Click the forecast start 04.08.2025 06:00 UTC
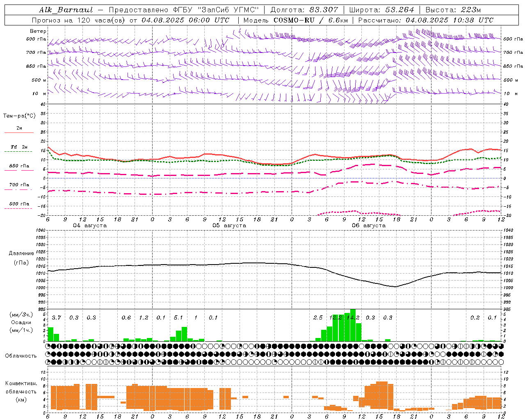Viewport: 525px width, 420px height. pos(185,20)
